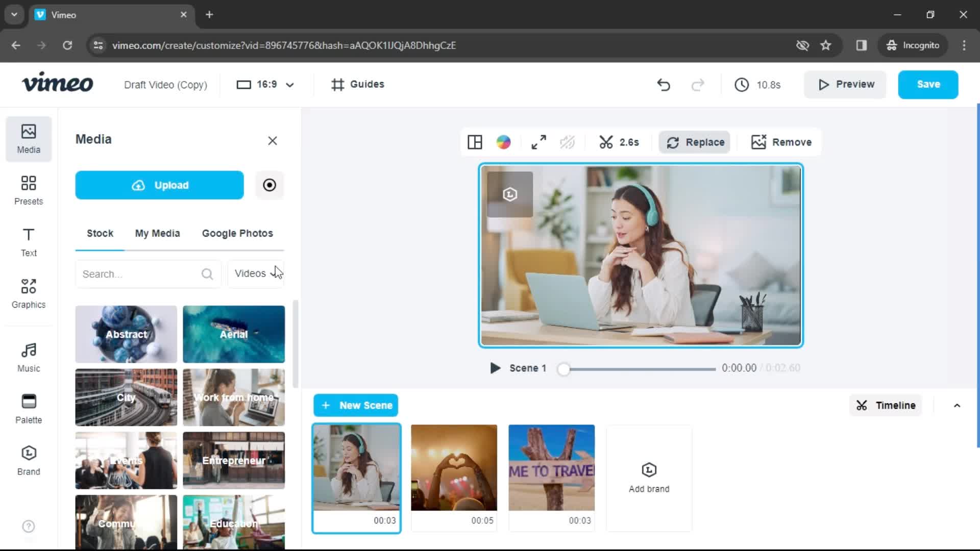Select the Presets panel icon
This screenshot has width=980, height=551.
point(28,189)
